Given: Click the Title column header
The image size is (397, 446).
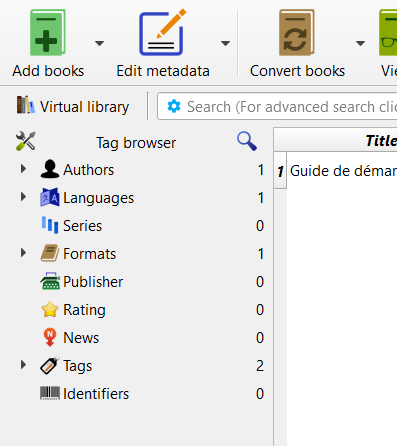Looking at the screenshot, I should (x=335, y=140).
